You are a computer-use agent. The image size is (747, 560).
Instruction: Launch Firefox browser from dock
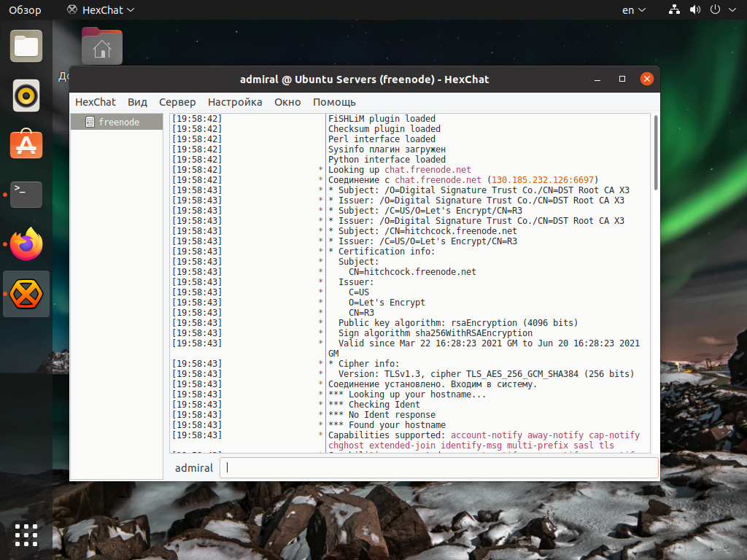pos(26,244)
